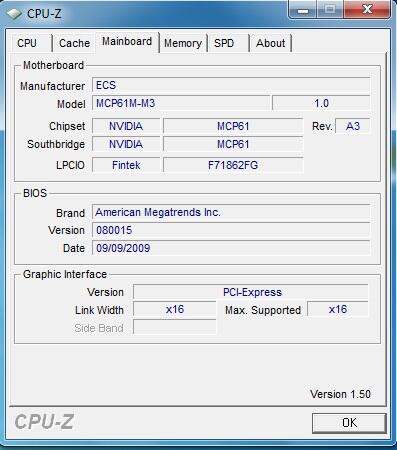Image resolution: width=397 pixels, height=450 pixels.
Task: Minimize the CPU-Z window
Action: [x=302, y=10]
